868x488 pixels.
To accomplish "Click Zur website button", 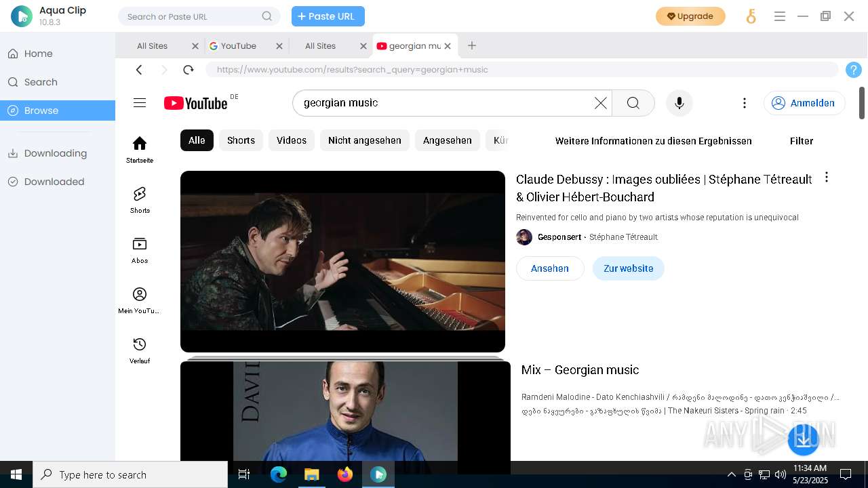I will point(629,268).
